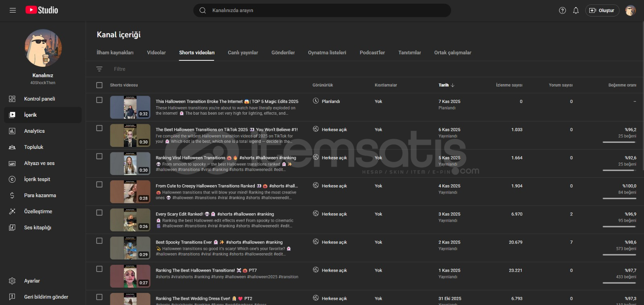
Task: Click the Kanalınızda arayın search field
Action: (322, 10)
